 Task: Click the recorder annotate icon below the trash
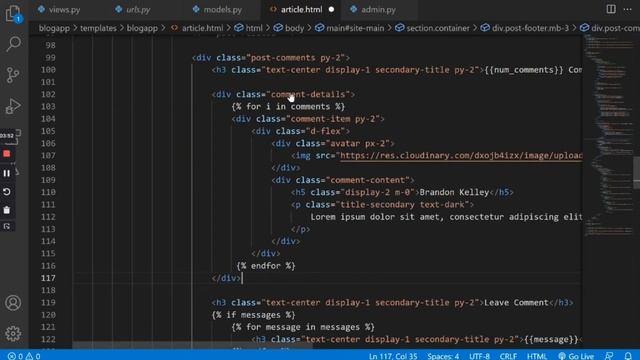(7, 226)
